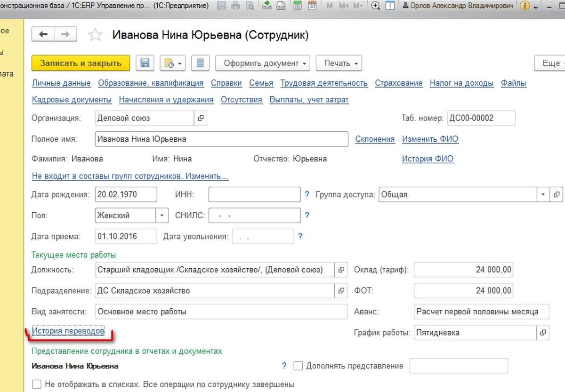Expand the Группа доступа dropdown arrow
This screenshot has height=392, width=565.
(x=543, y=194)
